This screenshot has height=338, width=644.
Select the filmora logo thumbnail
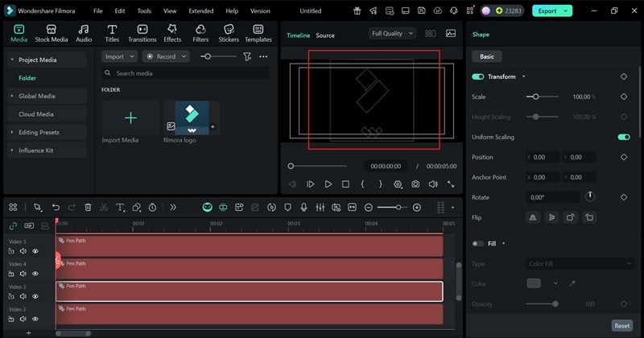pyautogui.click(x=192, y=117)
